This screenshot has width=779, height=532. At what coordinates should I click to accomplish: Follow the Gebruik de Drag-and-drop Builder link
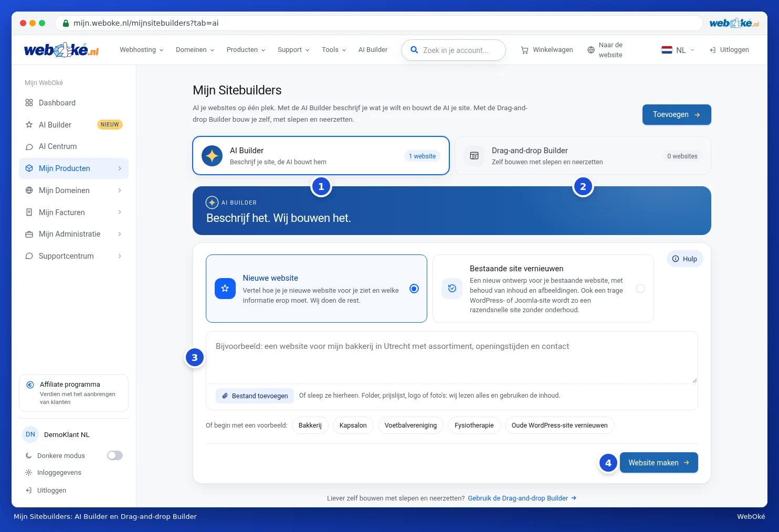[522, 498]
